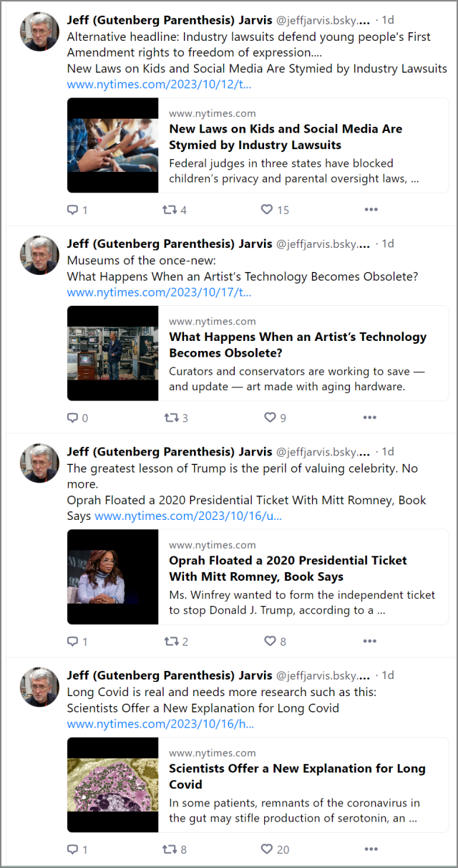
Task: Open more options on the Oprah post
Action: 369,640
